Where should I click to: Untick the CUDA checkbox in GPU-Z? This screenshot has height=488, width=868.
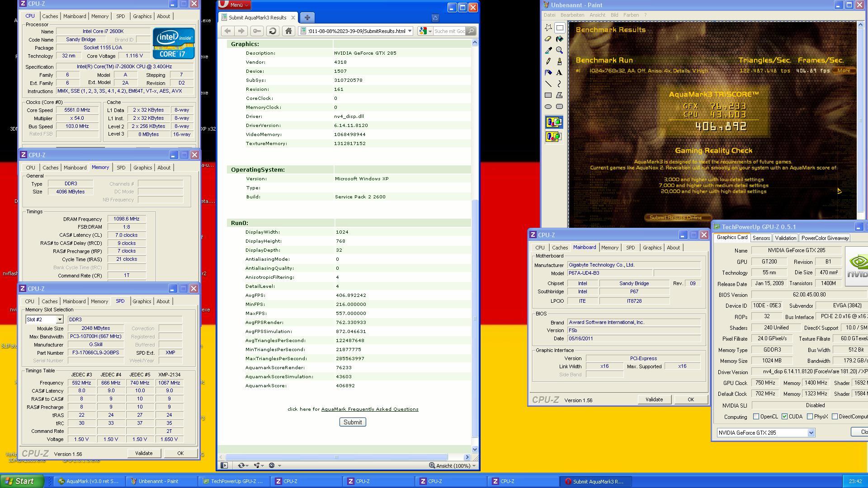pyautogui.click(x=785, y=417)
